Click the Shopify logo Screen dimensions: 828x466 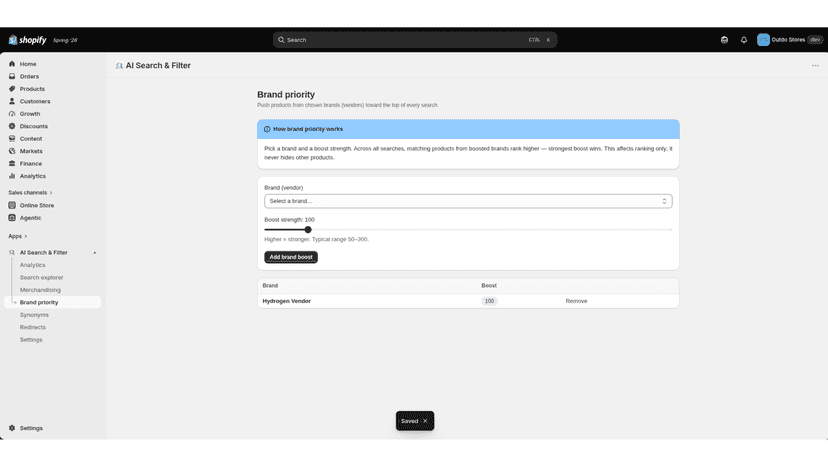point(27,40)
